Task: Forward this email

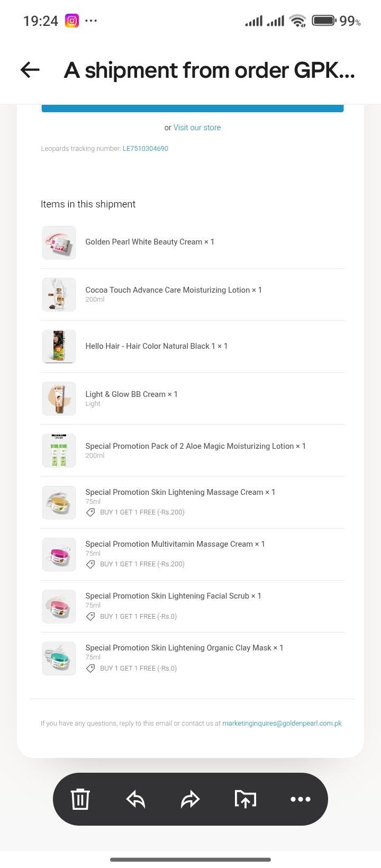Action: point(190,799)
